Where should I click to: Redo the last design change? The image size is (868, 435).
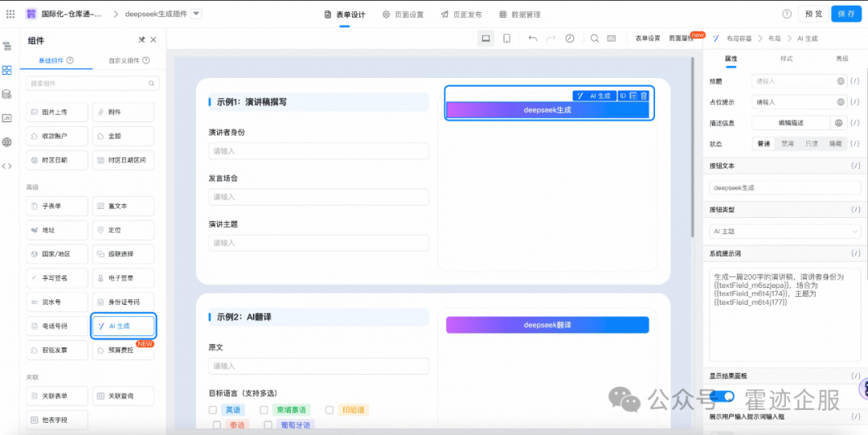551,39
